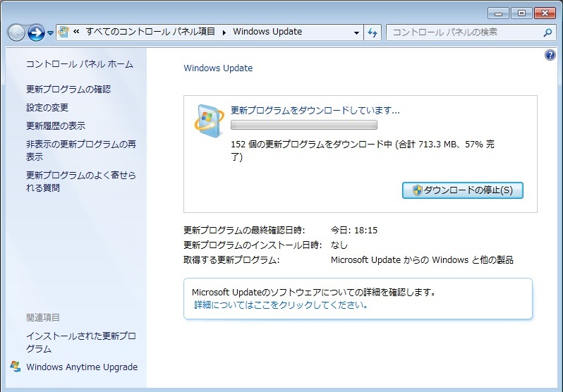563x392 pixels.
Task: Click the ダウンロードの停止(S) button
Action: tap(463, 190)
